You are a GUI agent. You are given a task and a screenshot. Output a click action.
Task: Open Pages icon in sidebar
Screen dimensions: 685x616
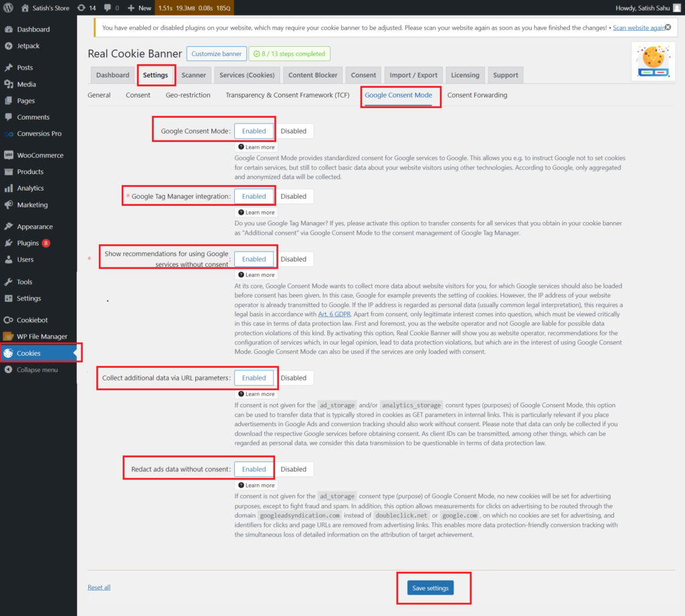coord(8,101)
